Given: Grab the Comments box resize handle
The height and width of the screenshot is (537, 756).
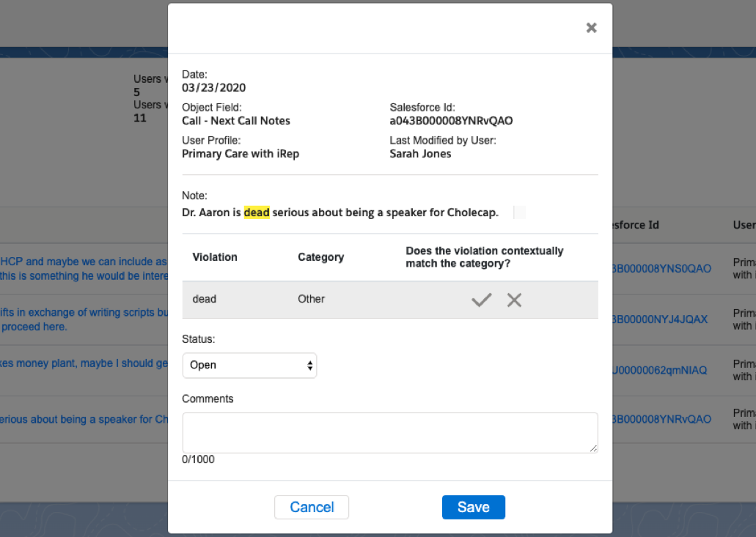Looking at the screenshot, I should 593,448.
